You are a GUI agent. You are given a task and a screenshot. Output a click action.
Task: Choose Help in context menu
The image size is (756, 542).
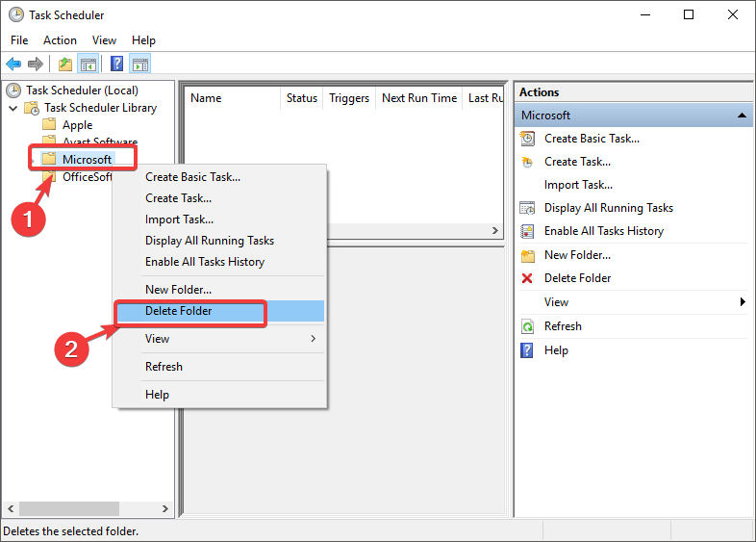pyautogui.click(x=220, y=395)
